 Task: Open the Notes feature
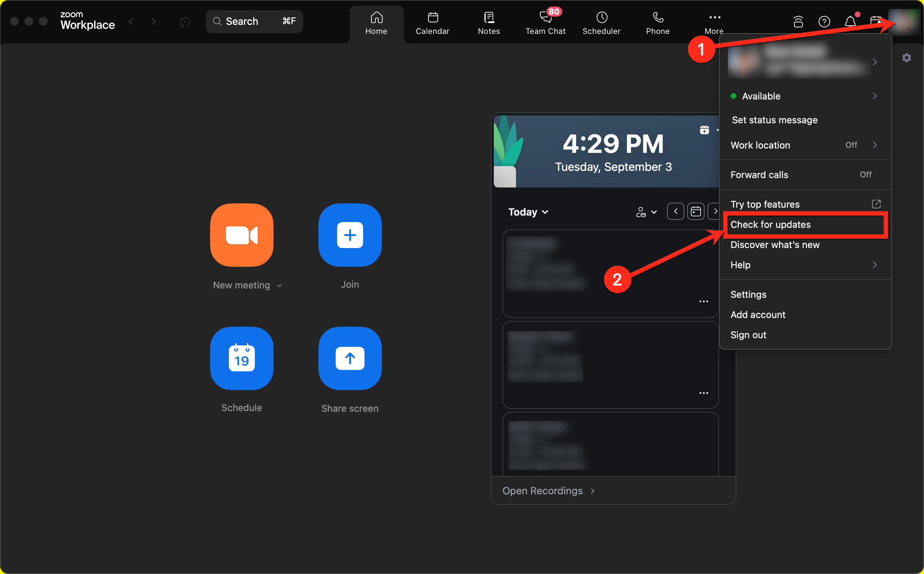[489, 23]
